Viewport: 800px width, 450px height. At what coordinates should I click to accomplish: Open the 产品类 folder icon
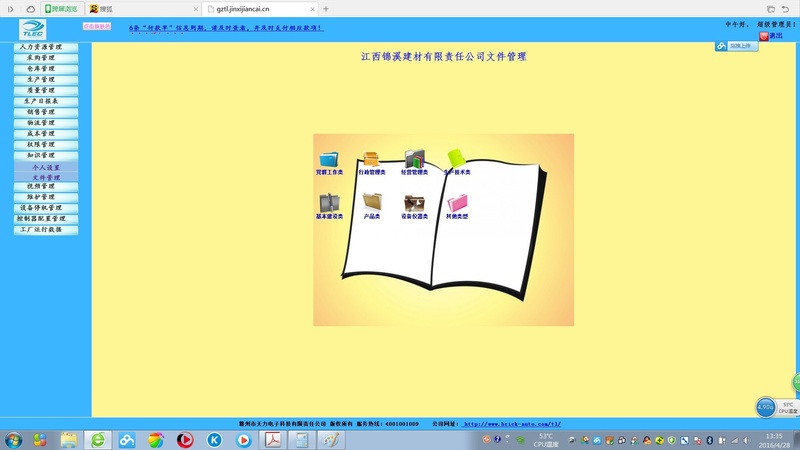[371, 203]
